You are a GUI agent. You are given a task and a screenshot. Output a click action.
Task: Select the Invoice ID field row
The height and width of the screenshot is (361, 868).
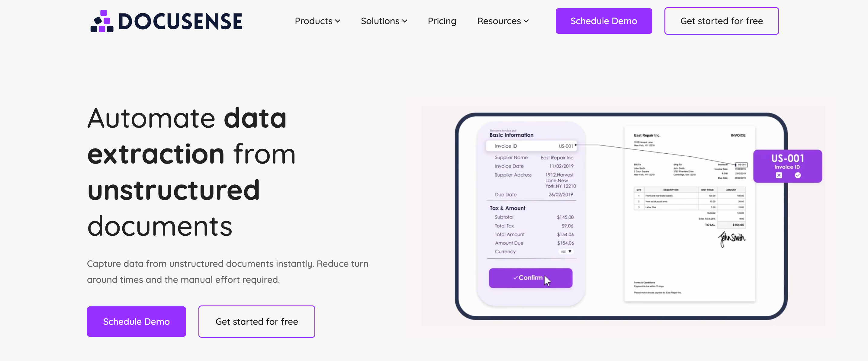point(531,146)
